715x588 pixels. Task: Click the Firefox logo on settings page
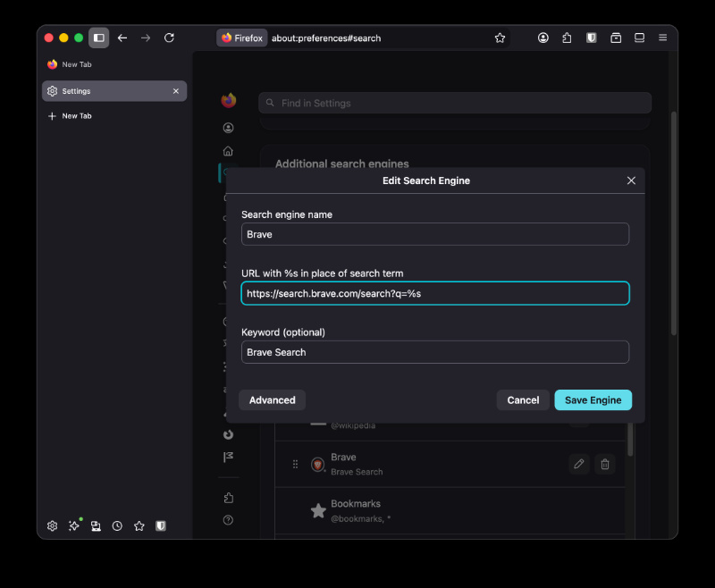(x=229, y=100)
